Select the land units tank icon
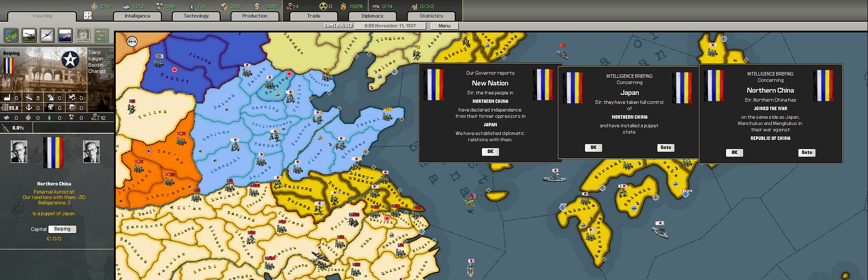Viewport: 868px width, 280px height. [29, 35]
